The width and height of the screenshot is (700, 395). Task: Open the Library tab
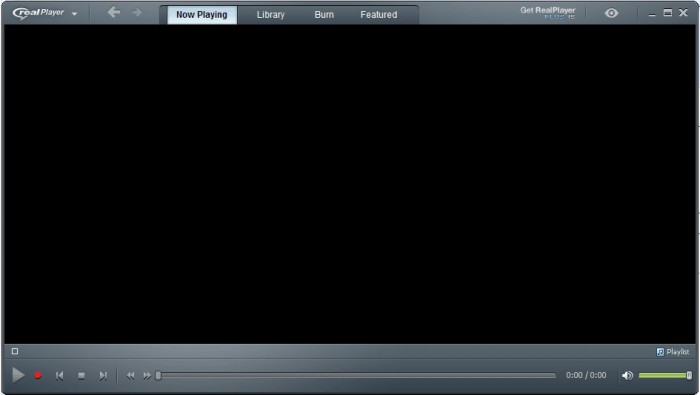(271, 15)
